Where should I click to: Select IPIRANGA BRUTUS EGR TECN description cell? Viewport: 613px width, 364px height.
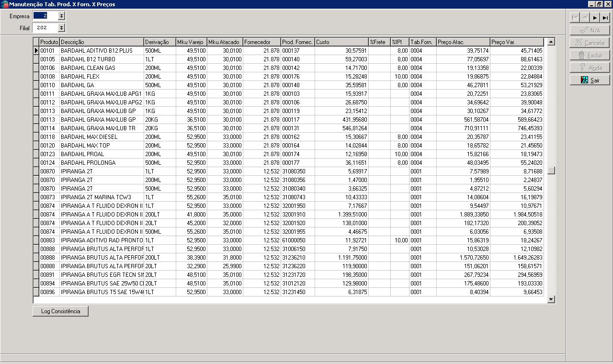[x=102, y=275]
